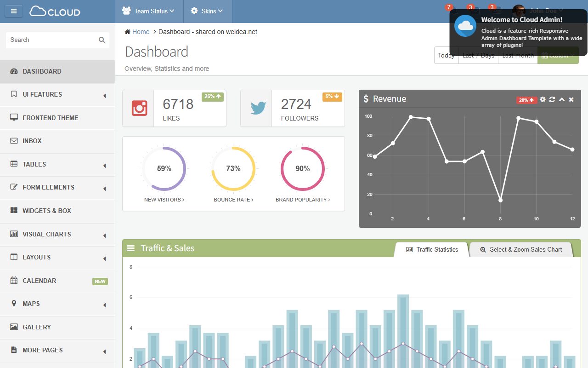Click the 73% Bounce Rate progress ring
This screenshot has height=368, width=588.
pos(233,169)
